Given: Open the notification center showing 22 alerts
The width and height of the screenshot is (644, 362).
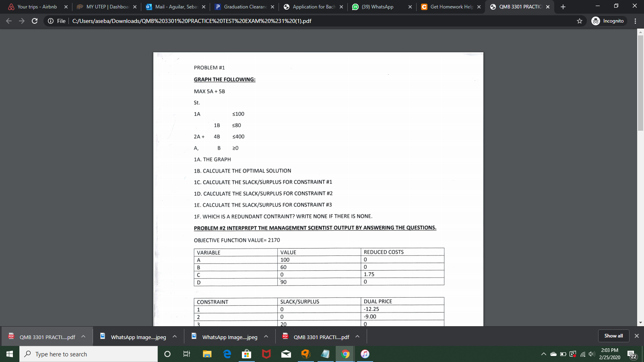Looking at the screenshot, I should (631, 354).
